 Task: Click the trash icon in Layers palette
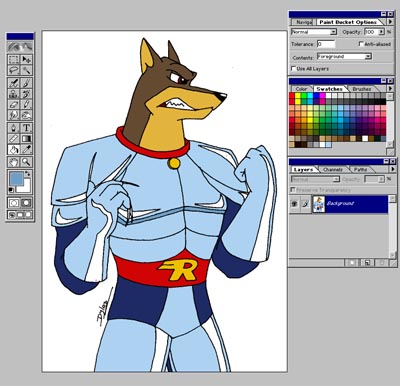tap(382, 263)
